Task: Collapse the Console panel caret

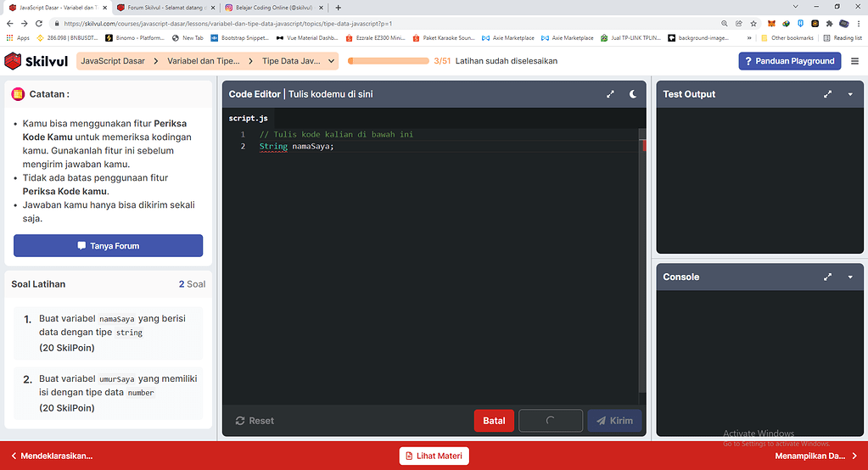Action: click(x=850, y=277)
